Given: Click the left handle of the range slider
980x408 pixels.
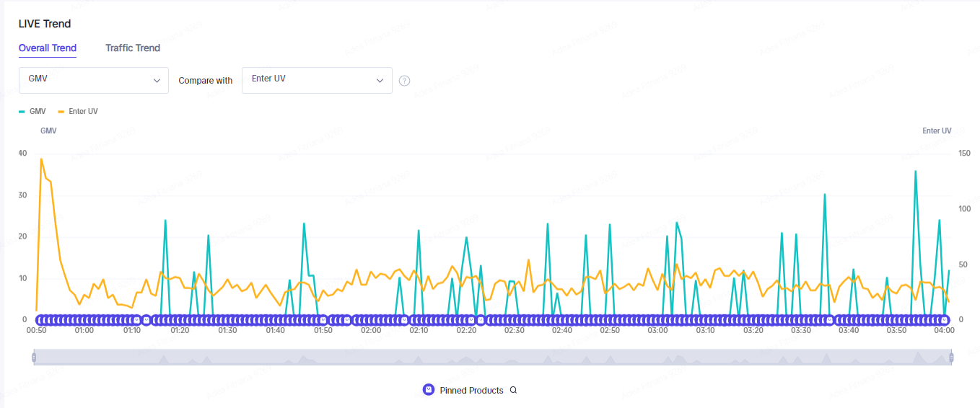Looking at the screenshot, I should (34, 358).
